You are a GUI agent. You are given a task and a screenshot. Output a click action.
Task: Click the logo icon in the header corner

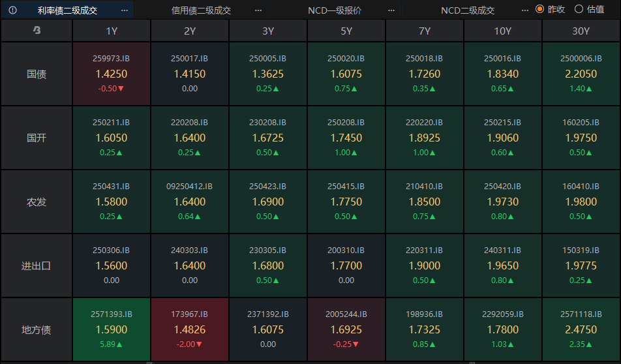tap(37, 31)
